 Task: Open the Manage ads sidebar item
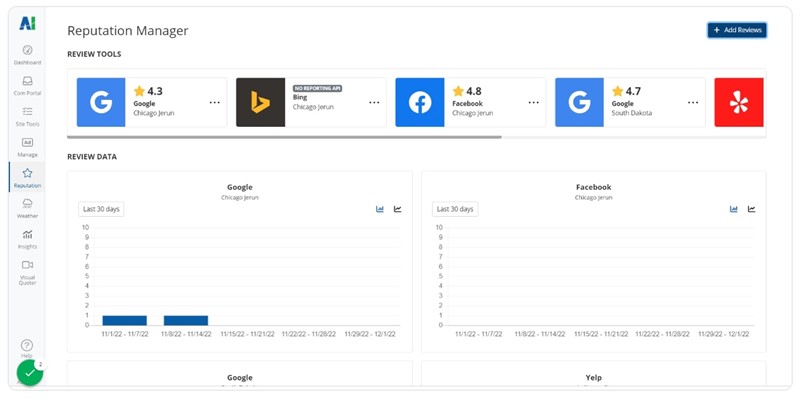[x=27, y=145]
